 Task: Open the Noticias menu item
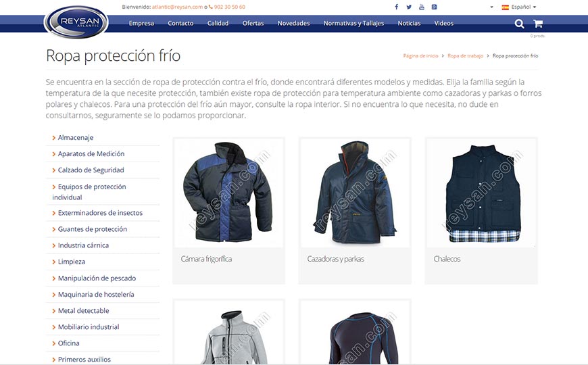click(x=409, y=23)
